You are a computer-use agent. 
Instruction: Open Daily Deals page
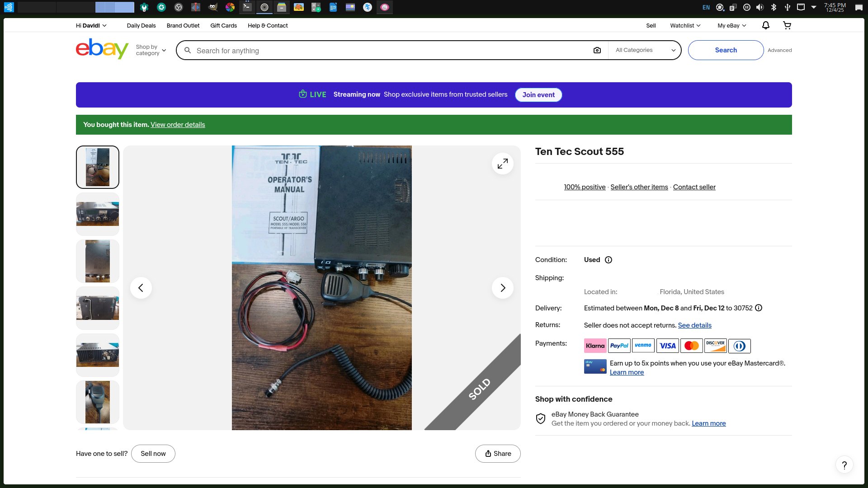(141, 26)
